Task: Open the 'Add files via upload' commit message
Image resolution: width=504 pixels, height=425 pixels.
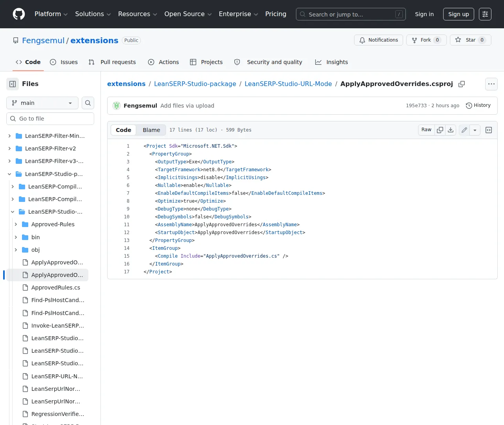Action: 187,106
